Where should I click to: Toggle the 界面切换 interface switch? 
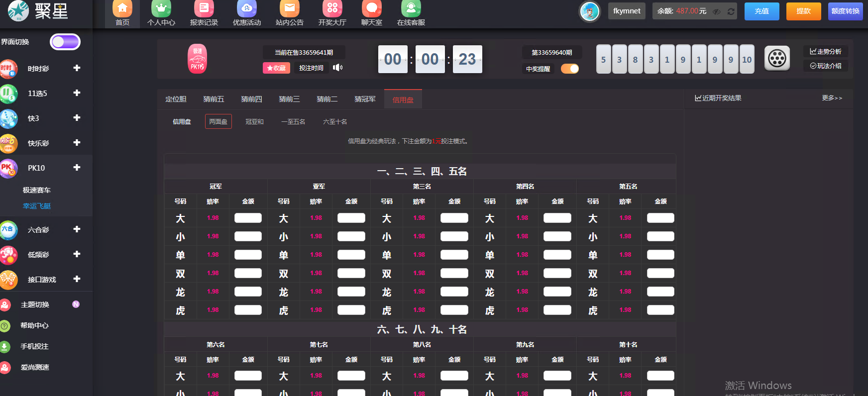(65, 42)
